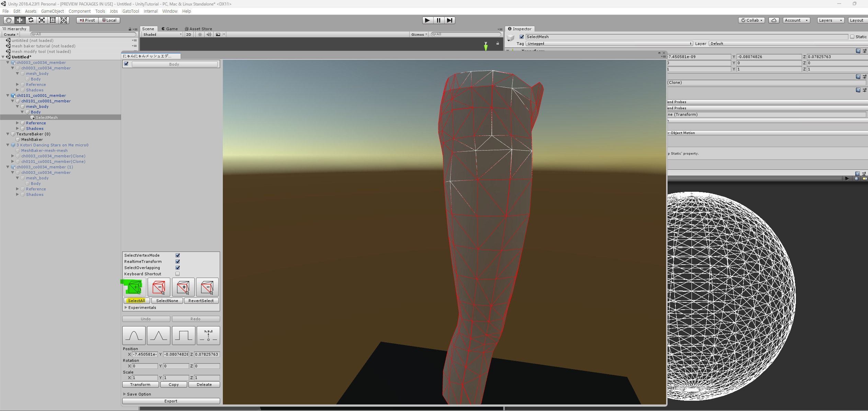Enable the Keyboard Shortcut checkbox
Screen dimensions: 868x411
178,274
